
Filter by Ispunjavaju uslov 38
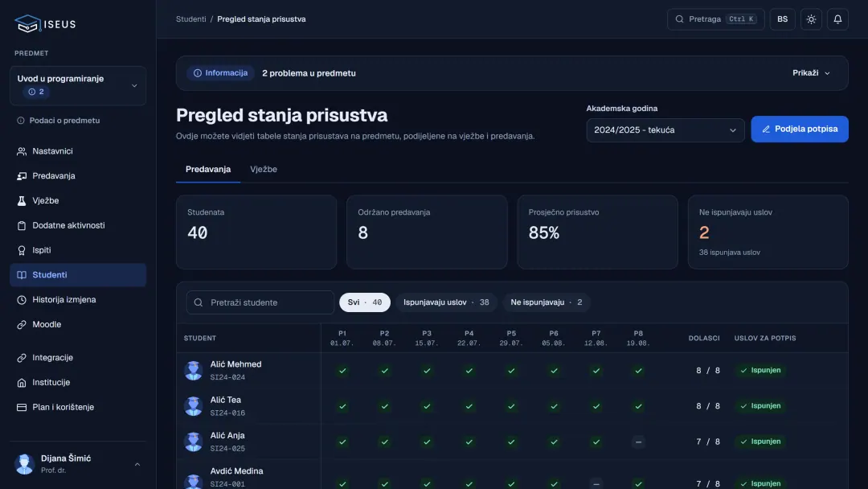click(446, 302)
